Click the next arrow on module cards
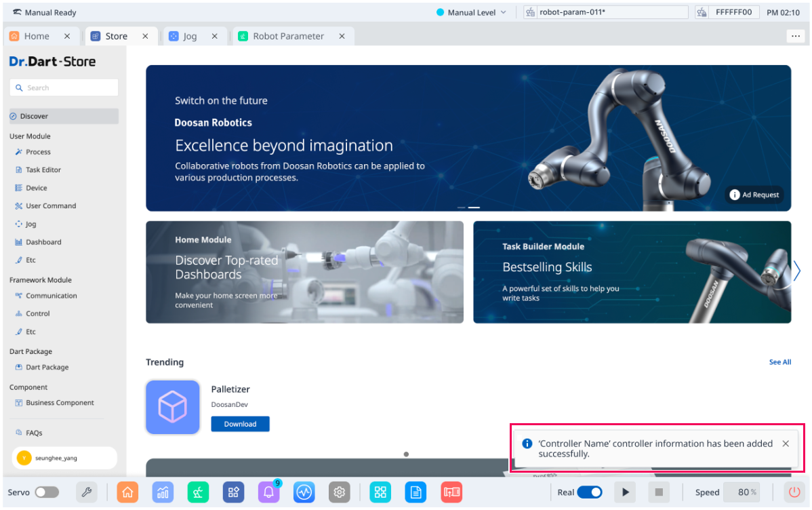 pyautogui.click(x=798, y=271)
